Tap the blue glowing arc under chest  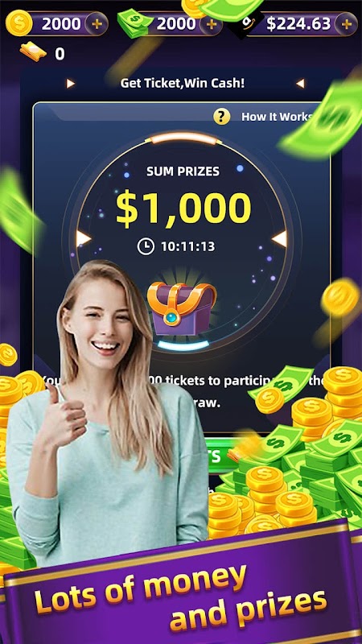tap(183, 345)
